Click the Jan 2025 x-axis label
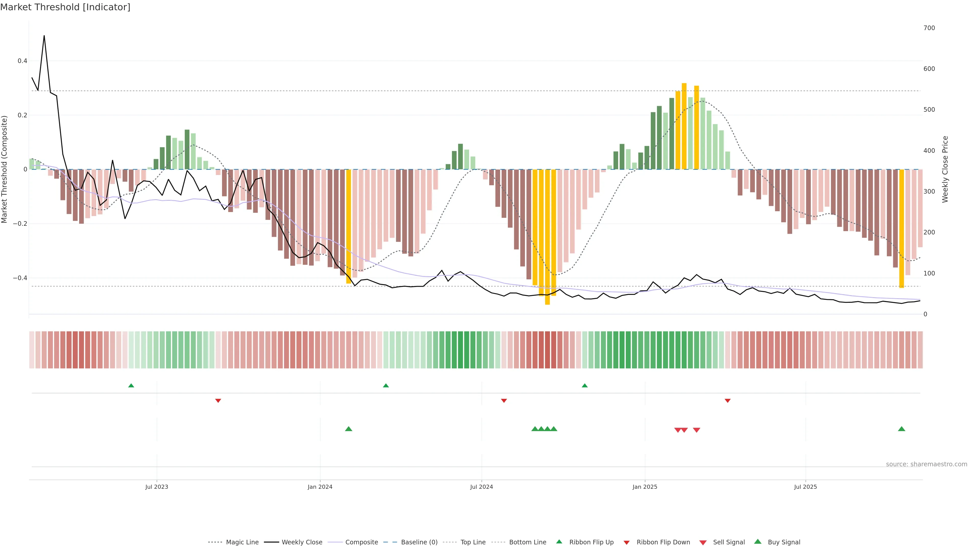The height and width of the screenshot is (551, 980). coord(644,487)
